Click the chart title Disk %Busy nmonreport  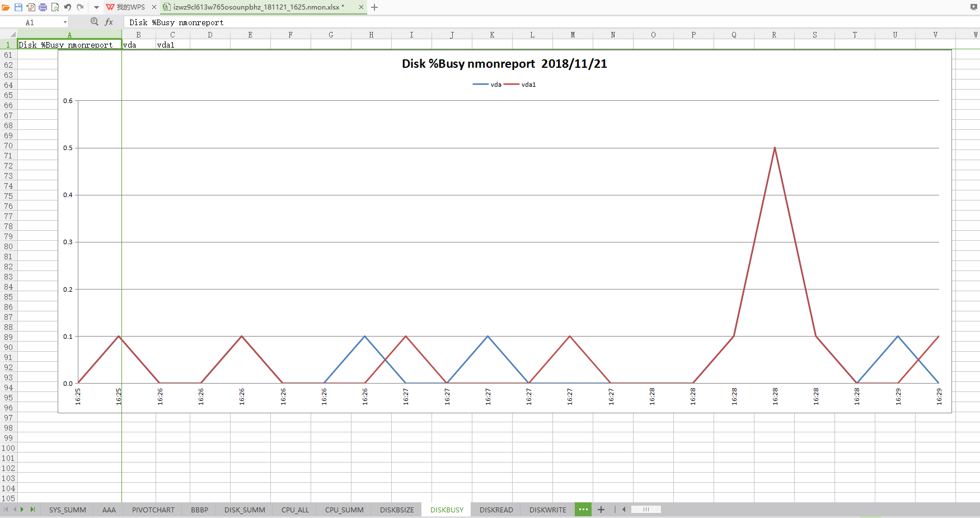click(x=504, y=64)
